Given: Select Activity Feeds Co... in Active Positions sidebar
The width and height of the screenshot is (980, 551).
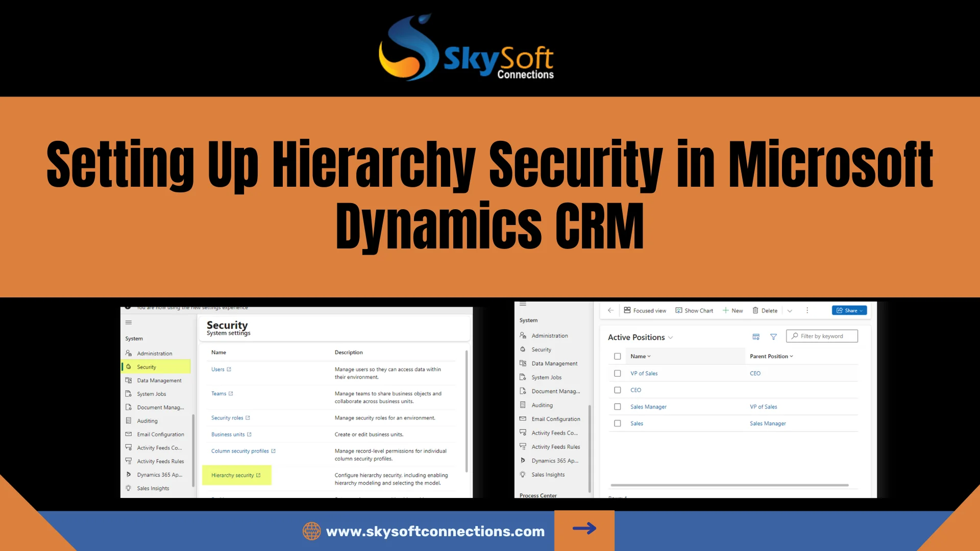Looking at the screenshot, I should [549, 433].
